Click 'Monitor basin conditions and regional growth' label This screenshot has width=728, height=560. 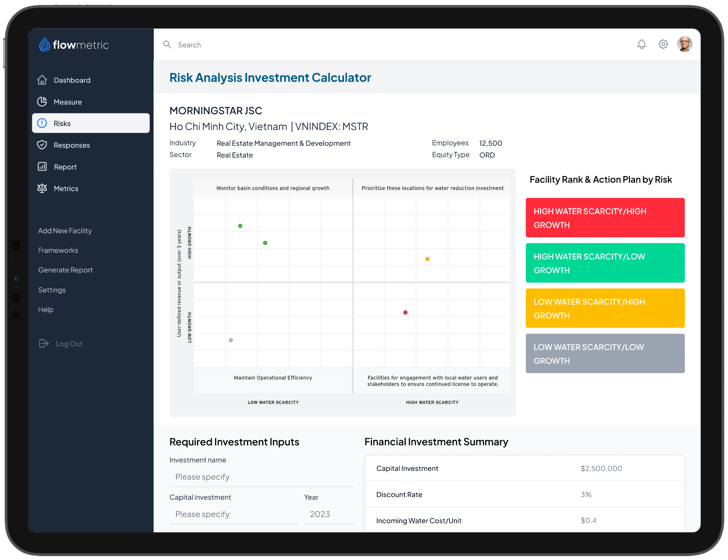273,188
